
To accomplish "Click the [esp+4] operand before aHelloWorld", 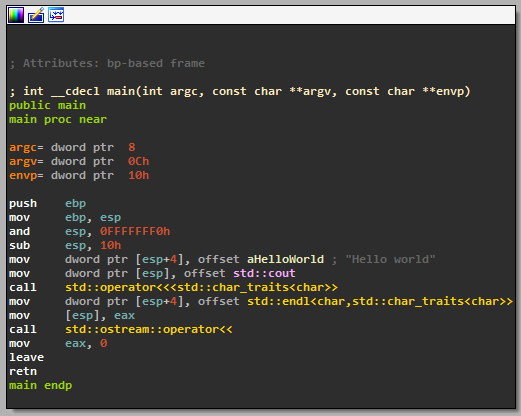I will [x=159, y=260].
